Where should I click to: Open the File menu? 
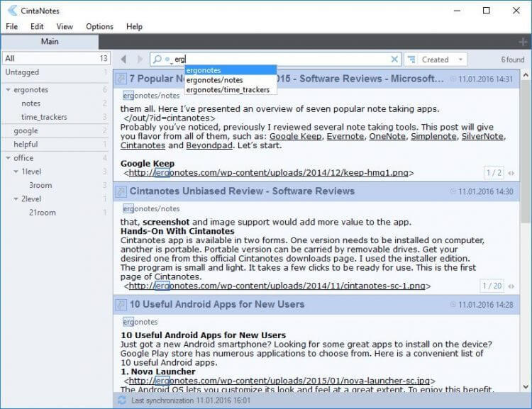point(12,26)
